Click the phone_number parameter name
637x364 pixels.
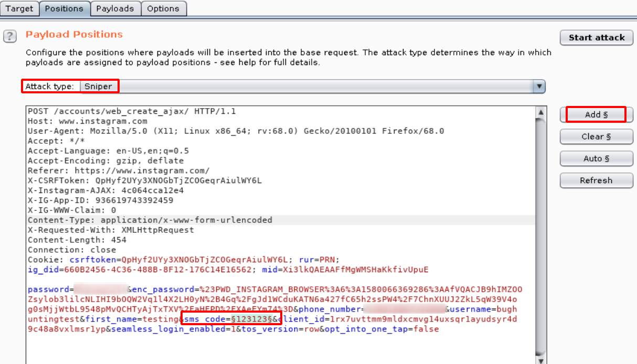[330, 309]
